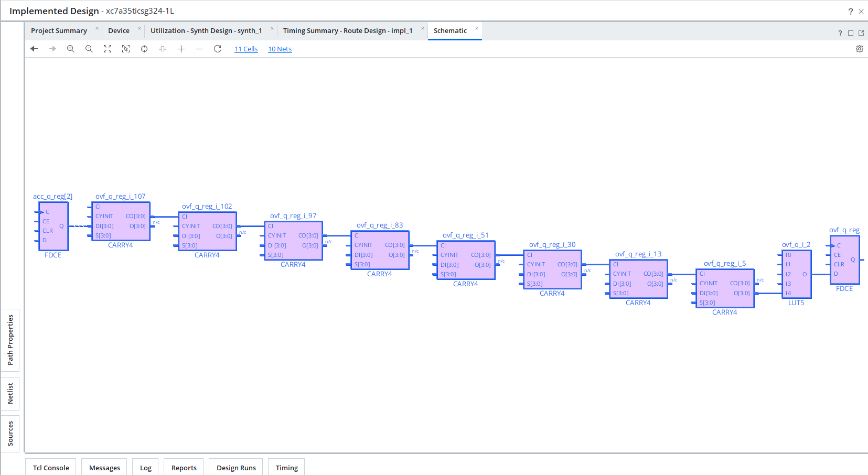
Task: Open help question mark in window title bar
Action: pos(851,12)
